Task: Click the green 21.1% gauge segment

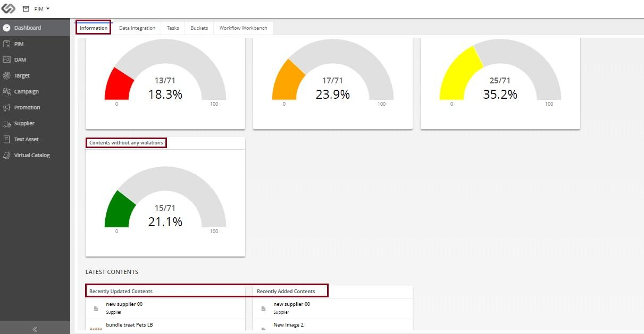Action: click(121, 209)
